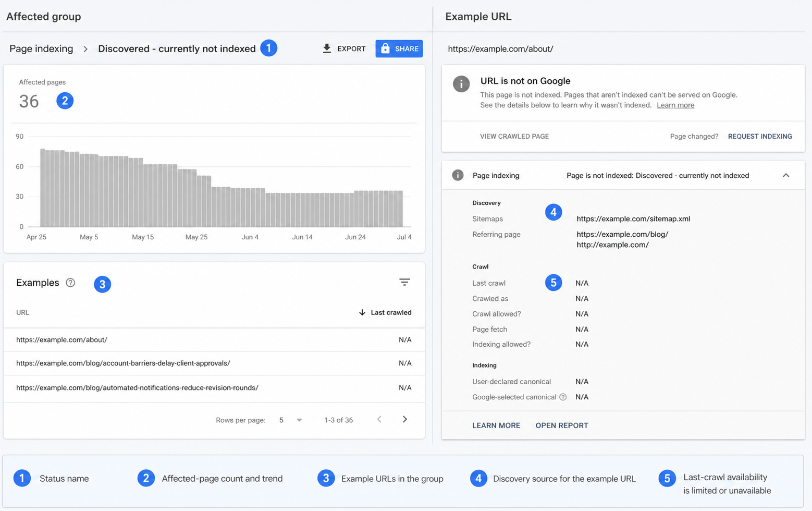Click the Apr 25 chart axis label
The image size is (812, 511).
(36, 237)
